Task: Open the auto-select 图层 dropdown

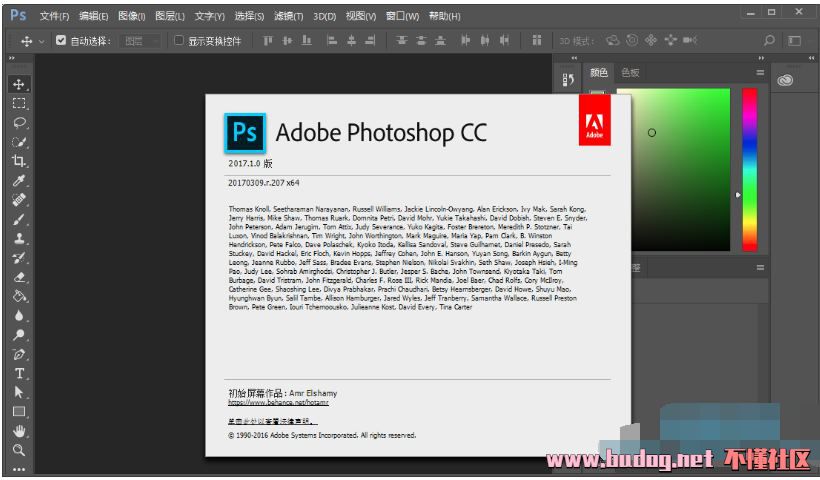Action: tap(140, 41)
